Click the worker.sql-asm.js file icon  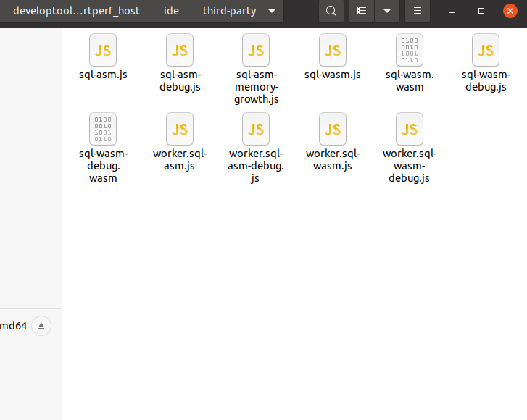click(x=180, y=128)
